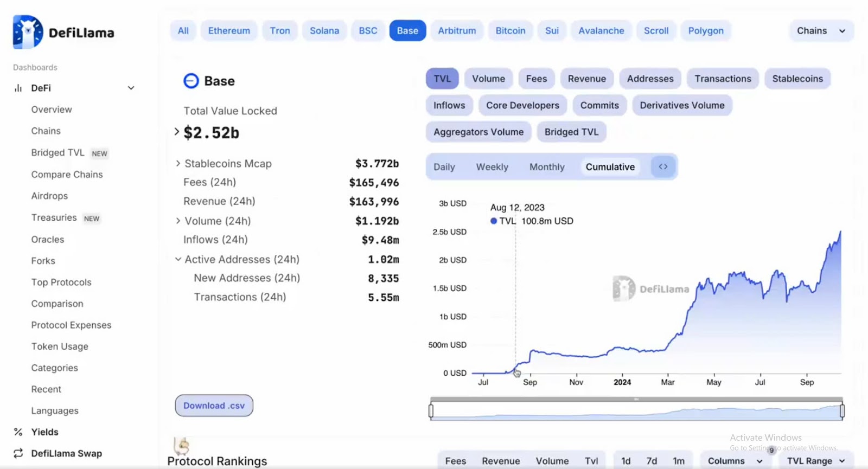Toggle the Bridged TVL chart metric
Viewport: 868px width, 469px height.
click(571, 132)
